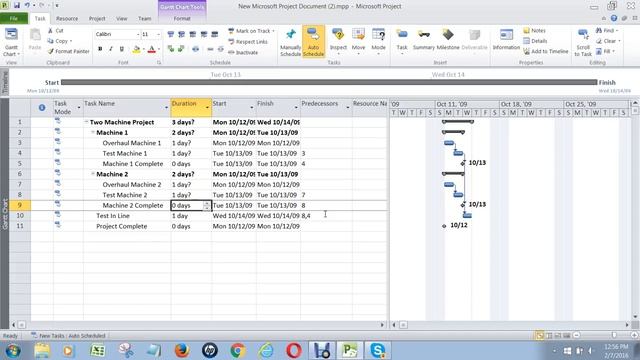640x360 pixels.
Task: Open Firefox from the taskbar
Action: click(x=182, y=350)
